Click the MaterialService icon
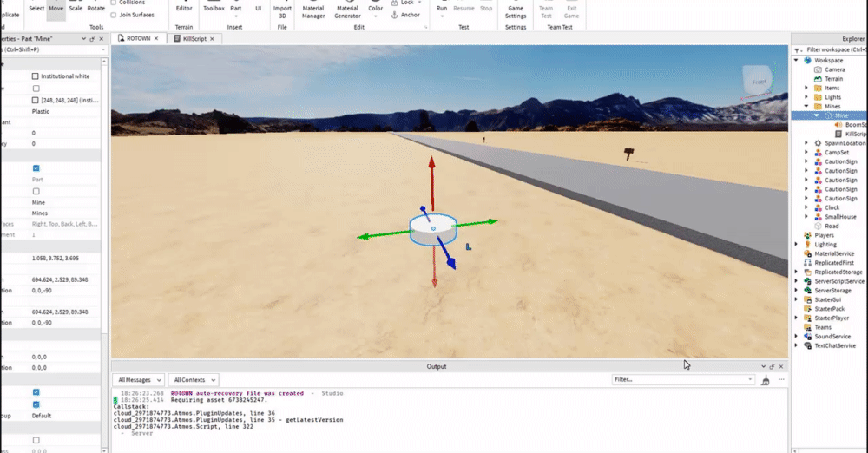The image size is (868, 453). (x=807, y=253)
